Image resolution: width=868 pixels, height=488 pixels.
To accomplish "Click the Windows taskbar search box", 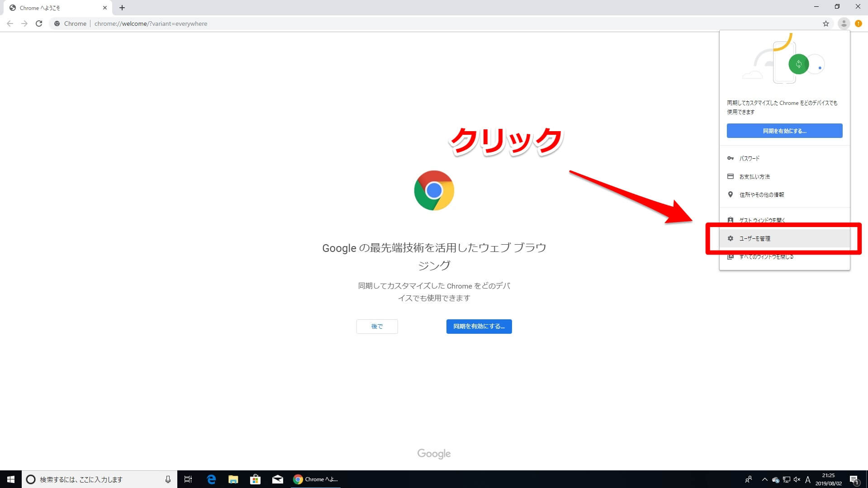I will pyautogui.click(x=100, y=479).
